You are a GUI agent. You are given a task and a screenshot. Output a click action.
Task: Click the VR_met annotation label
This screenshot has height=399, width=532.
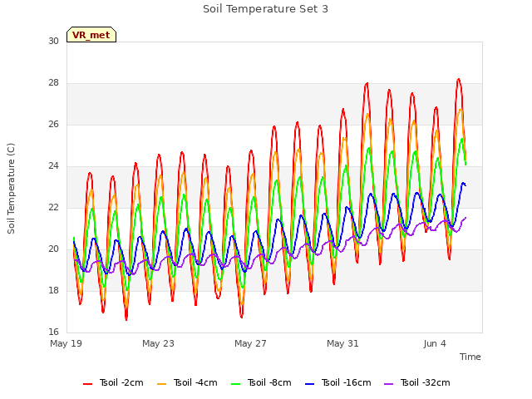(x=91, y=35)
